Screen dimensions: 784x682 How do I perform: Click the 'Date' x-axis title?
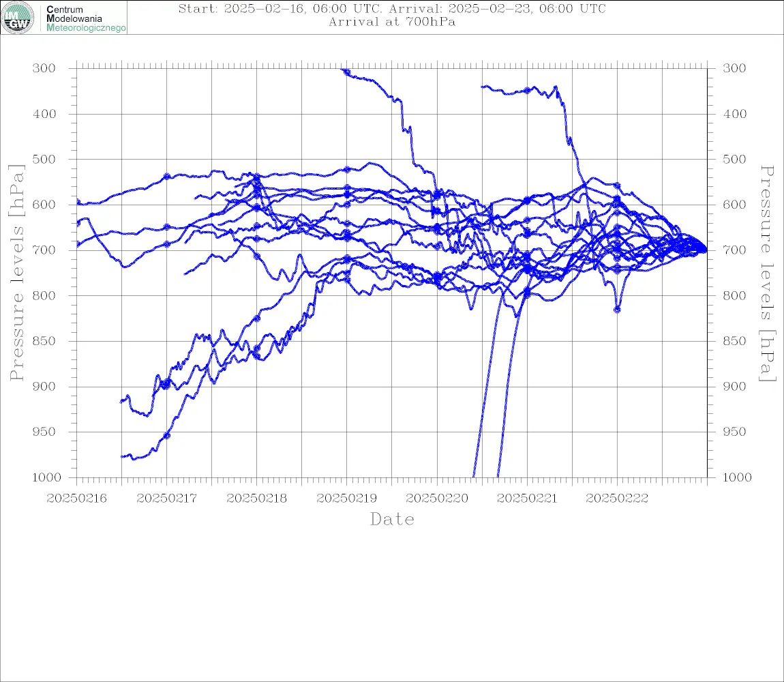tap(392, 520)
